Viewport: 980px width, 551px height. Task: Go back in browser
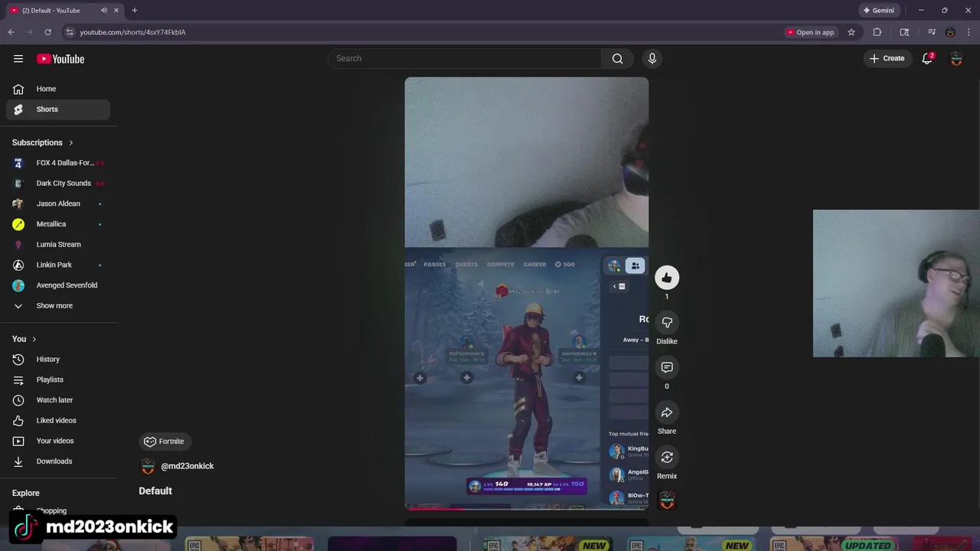11,32
